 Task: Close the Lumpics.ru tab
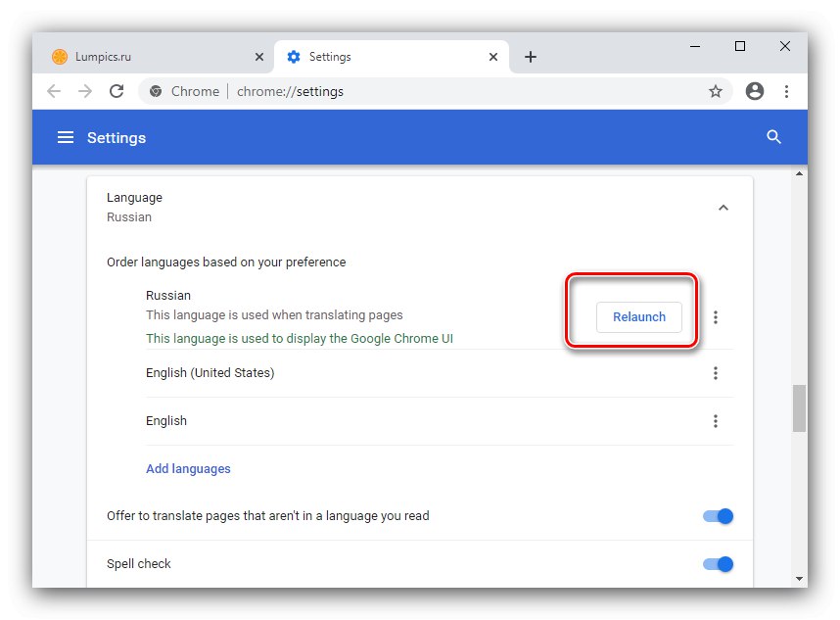tap(259, 57)
